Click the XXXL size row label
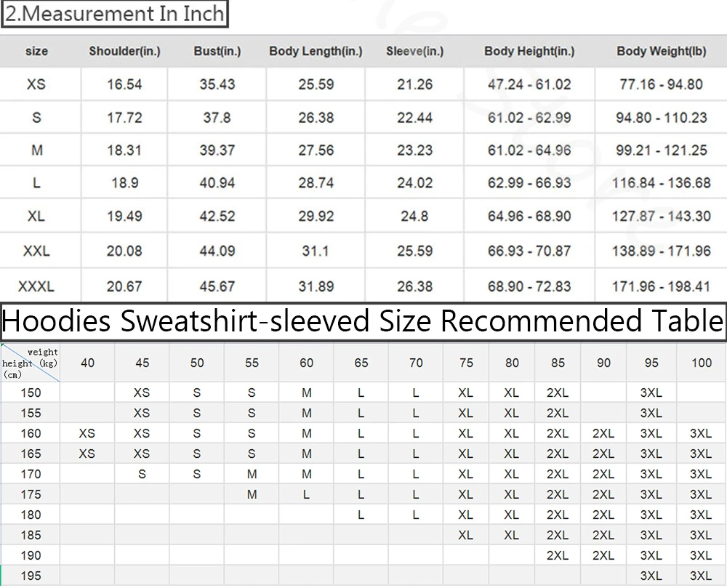727x588 pixels. pyautogui.click(x=36, y=286)
